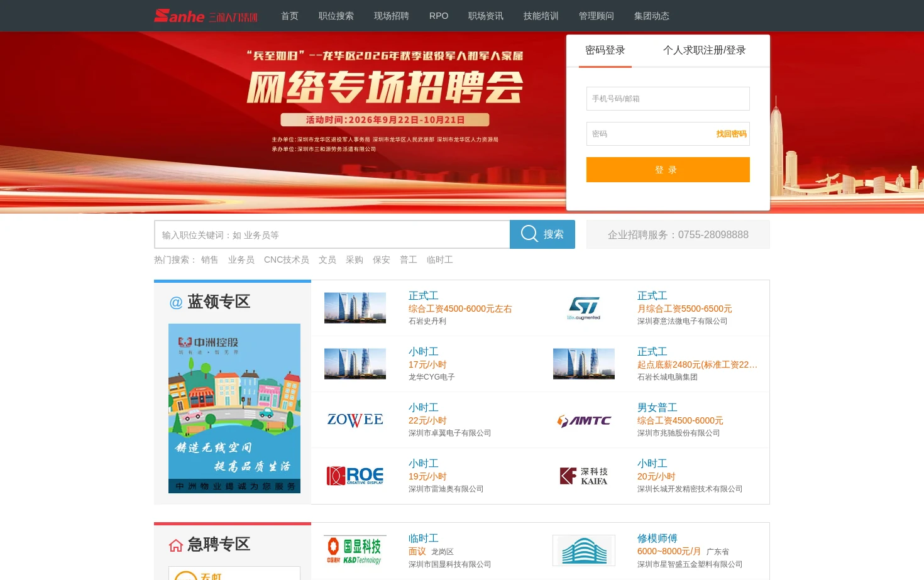924x580 pixels.
Task: Open 正式工 job at 深圳赛意法微电子
Action: tap(652, 295)
